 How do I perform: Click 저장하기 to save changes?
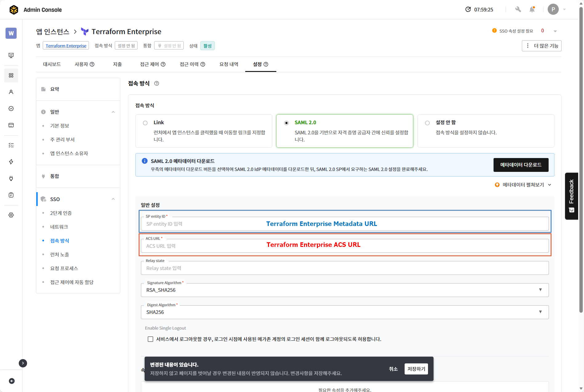416,369
